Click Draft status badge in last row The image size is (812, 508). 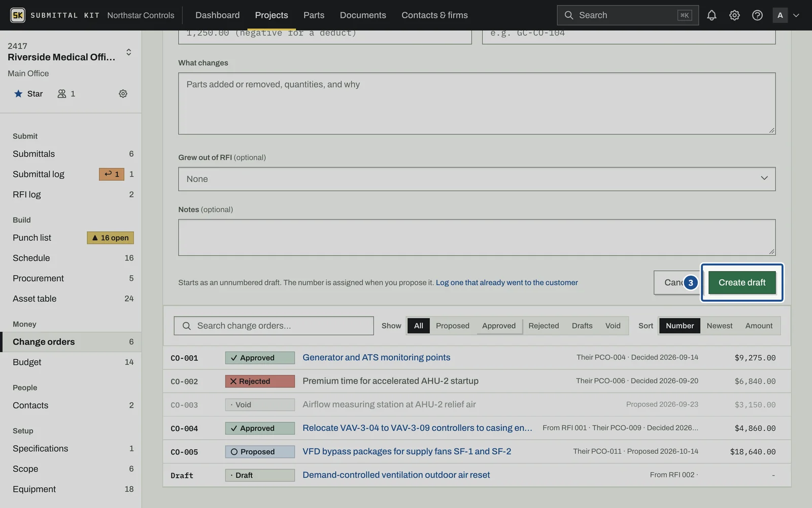point(260,475)
